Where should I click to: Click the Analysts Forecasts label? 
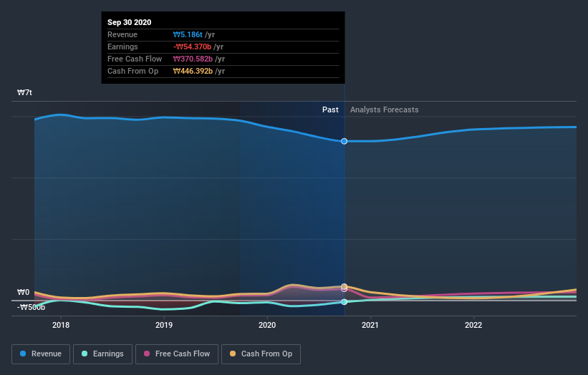[385, 109]
